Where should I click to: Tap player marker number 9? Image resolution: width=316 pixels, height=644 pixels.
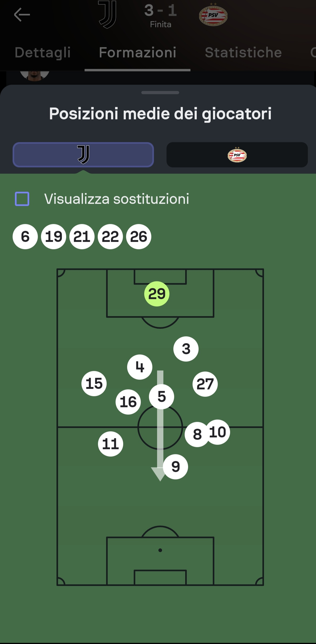(175, 467)
